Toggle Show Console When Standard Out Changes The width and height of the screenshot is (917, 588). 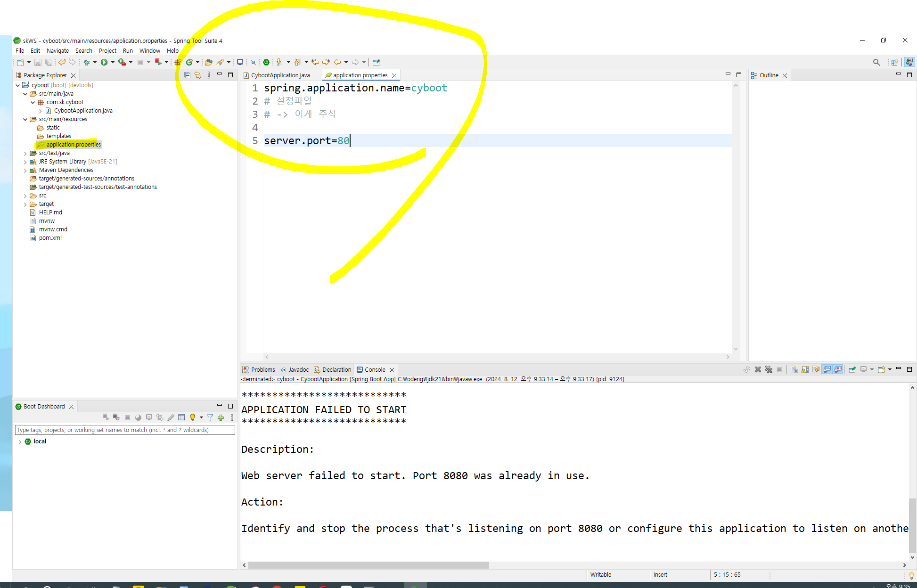(x=827, y=370)
